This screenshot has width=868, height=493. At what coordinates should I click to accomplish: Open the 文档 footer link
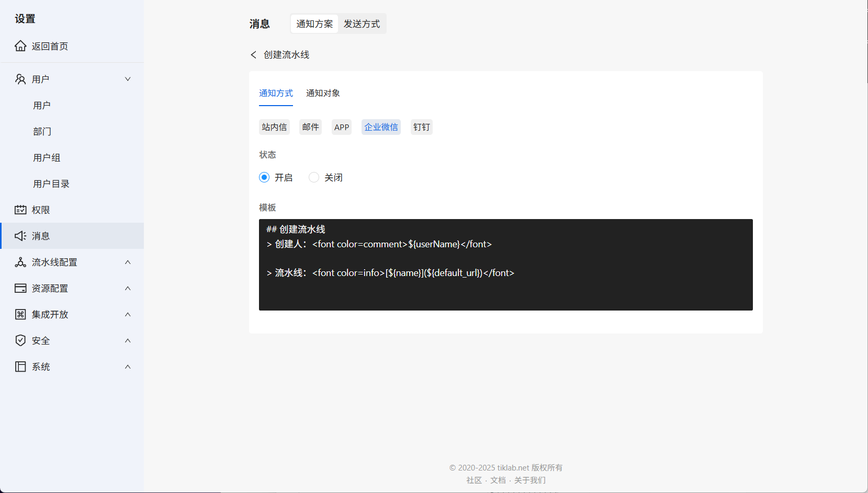coord(498,480)
